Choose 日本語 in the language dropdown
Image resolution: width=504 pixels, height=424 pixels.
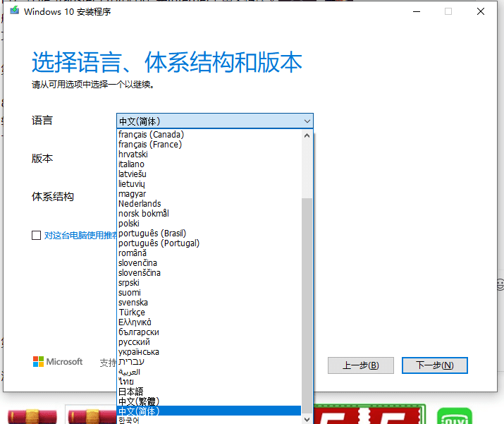131,392
